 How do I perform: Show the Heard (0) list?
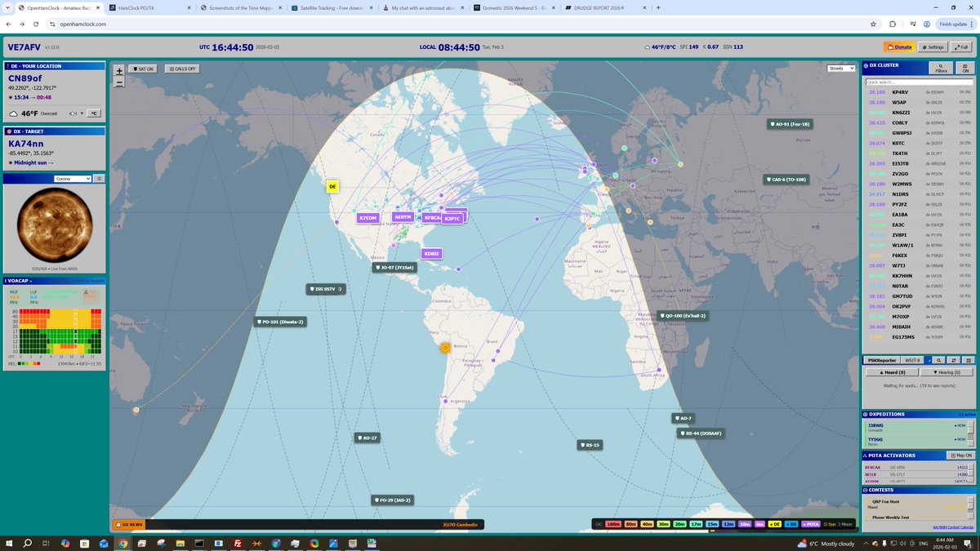pyautogui.click(x=891, y=372)
